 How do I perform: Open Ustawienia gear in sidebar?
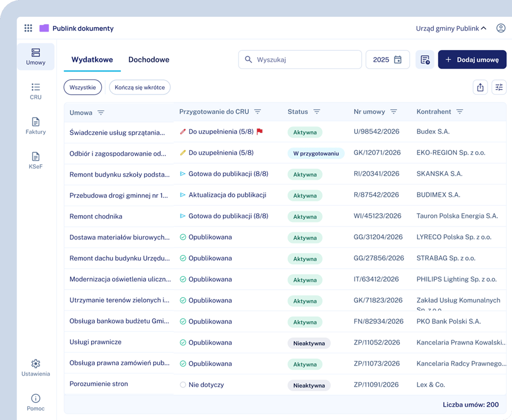(x=36, y=368)
